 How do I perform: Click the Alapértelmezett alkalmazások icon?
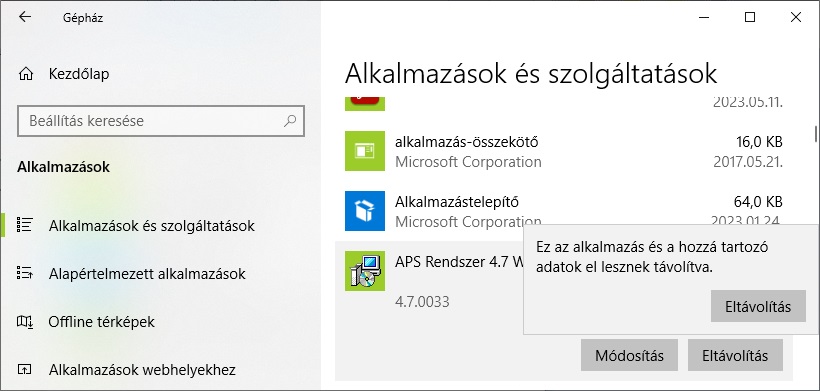[x=25, y=273]
